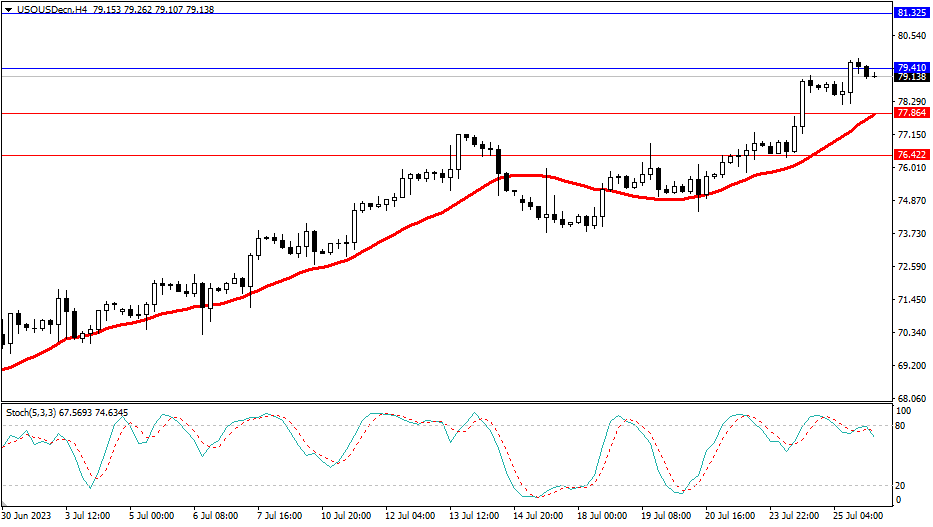Click the Stoch(5,3,3) indicator label
933x527 pixels.
point(32,411)
